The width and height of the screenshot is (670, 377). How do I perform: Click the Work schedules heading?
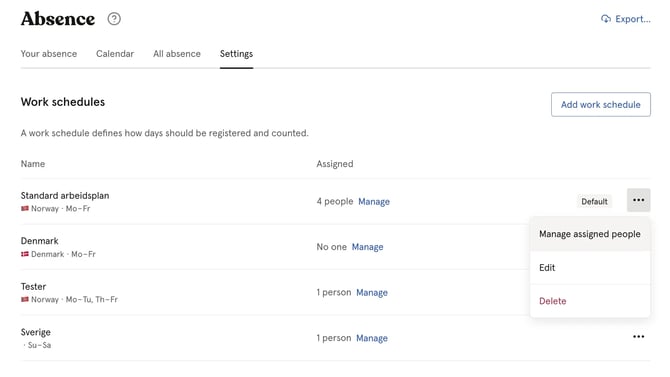point(63,102)
